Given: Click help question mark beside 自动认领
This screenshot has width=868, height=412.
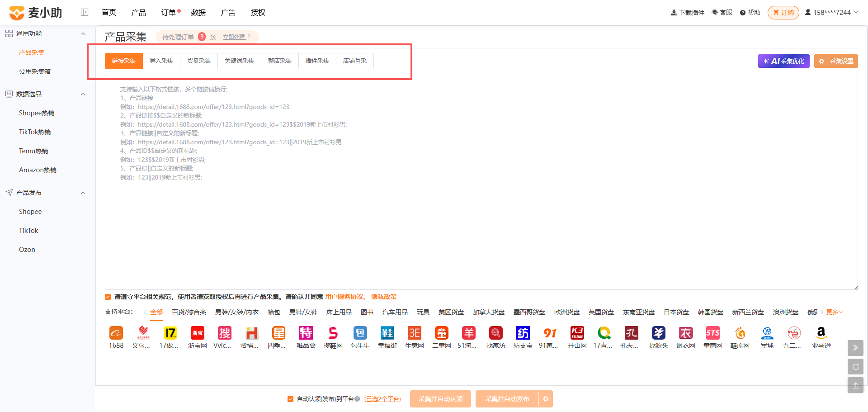Looking at the screenshot, I should tap(357, 399).
